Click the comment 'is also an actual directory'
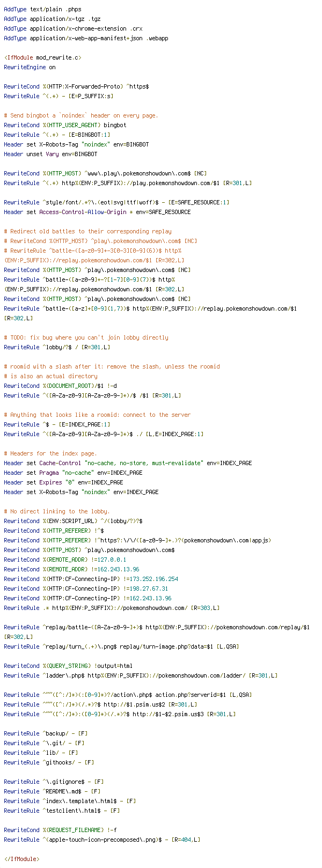 [x=50, y=376]
